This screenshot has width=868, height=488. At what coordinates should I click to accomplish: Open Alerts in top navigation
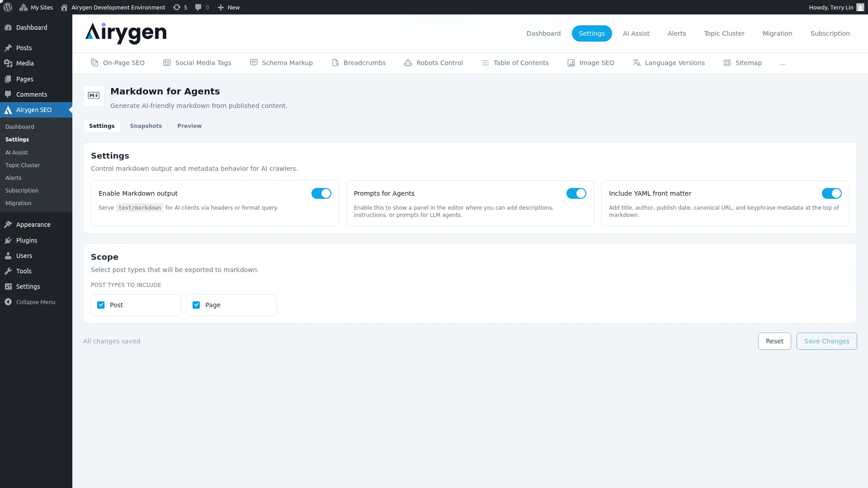(x=677, y=33)
